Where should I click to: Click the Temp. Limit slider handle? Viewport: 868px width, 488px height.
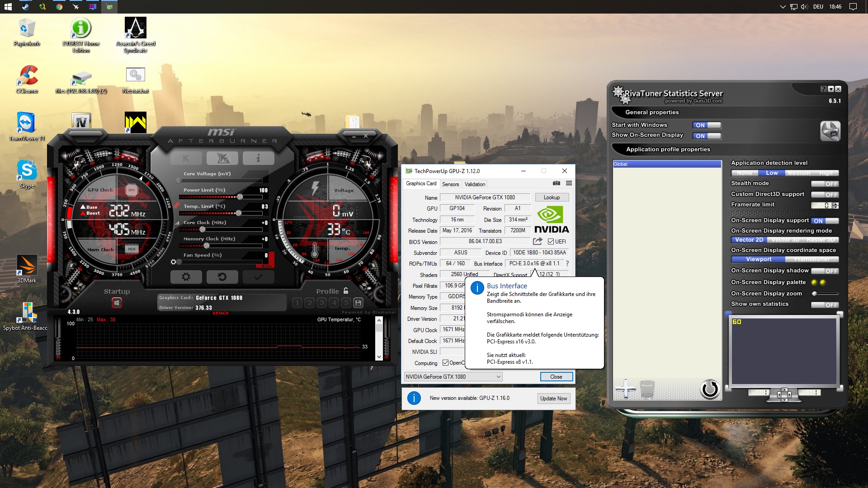(x=238, y=213)
